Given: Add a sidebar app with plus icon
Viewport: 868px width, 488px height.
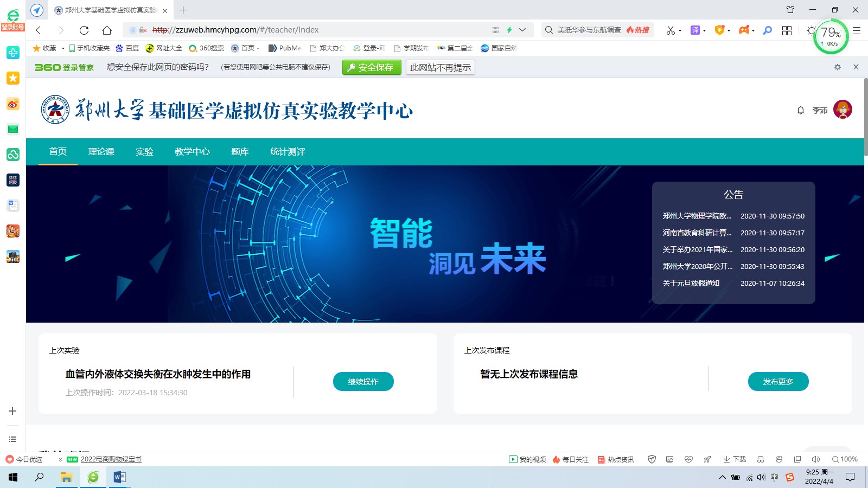Looking at the screenshot, I should [12, 411].
